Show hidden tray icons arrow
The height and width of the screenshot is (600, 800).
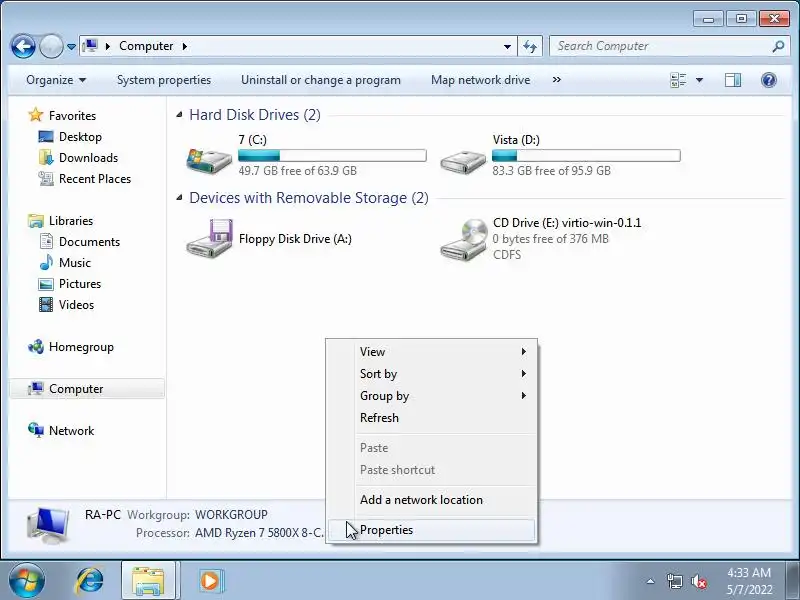651,581
